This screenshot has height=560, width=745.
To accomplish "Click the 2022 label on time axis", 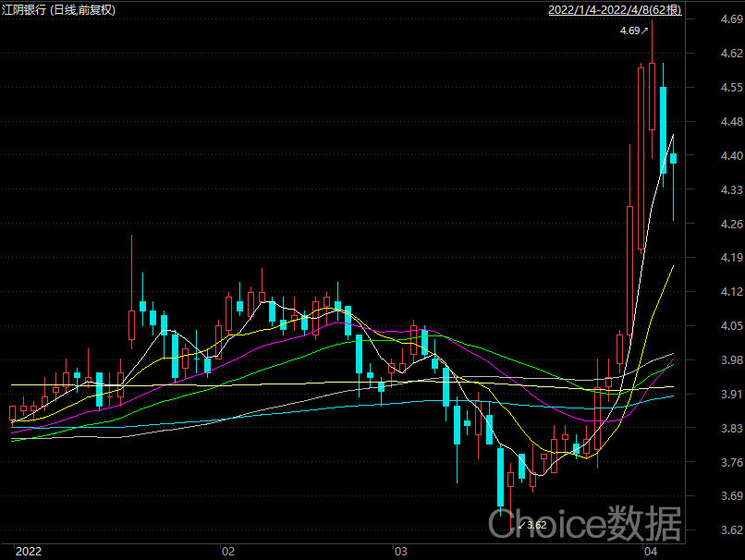I will (x=29, y=551).
